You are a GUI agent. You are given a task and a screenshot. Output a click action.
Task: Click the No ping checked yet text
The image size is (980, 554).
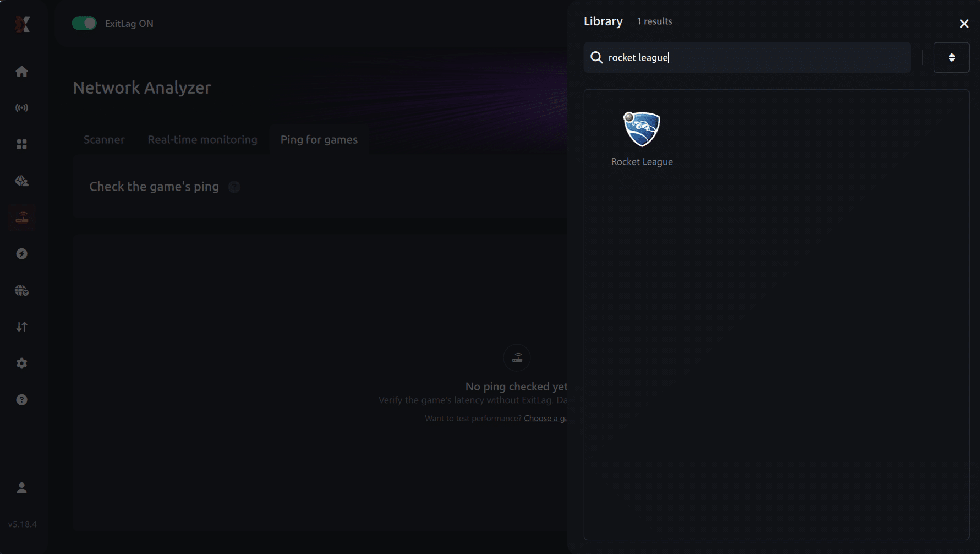pyautogui.click(x=516, y=387)
